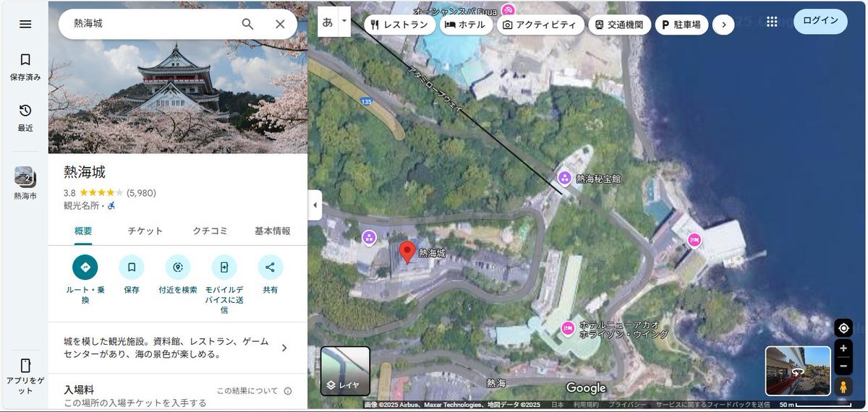Expand the place description chevron
868x412 pixels.
tap(284, 348)
